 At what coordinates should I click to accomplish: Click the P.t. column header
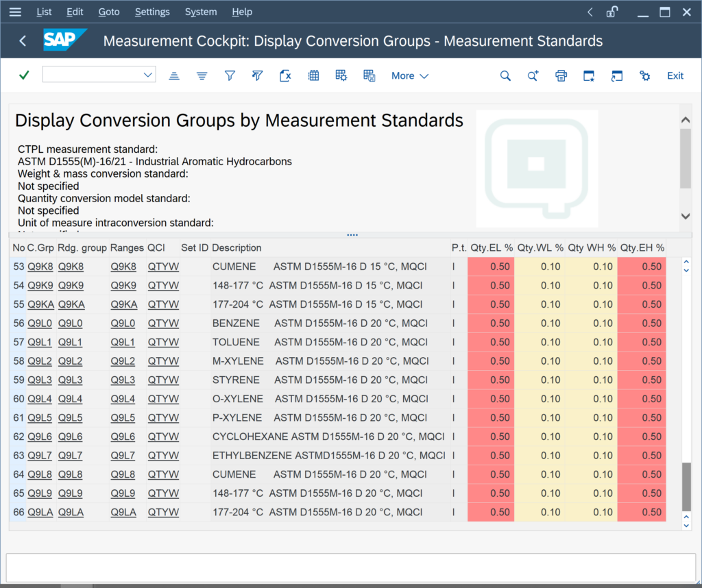pos(459,248)
